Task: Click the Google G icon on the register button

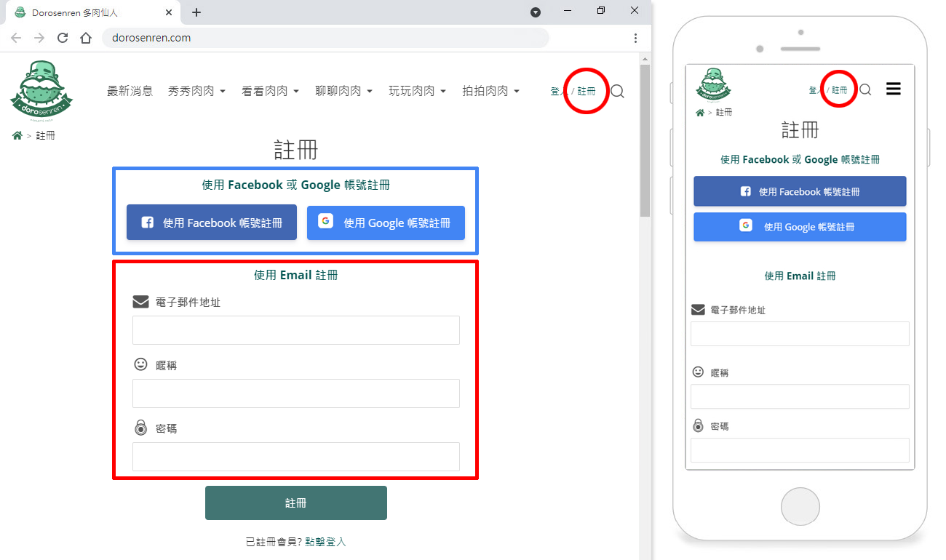Action: coord(325,221)
